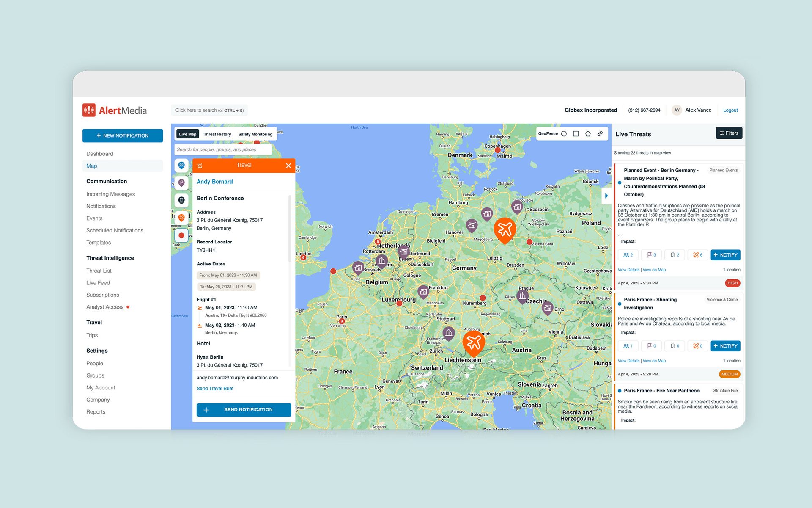Toggle the travel layer pin button
The height and width of the screenshot is (508, 812).
181,218
